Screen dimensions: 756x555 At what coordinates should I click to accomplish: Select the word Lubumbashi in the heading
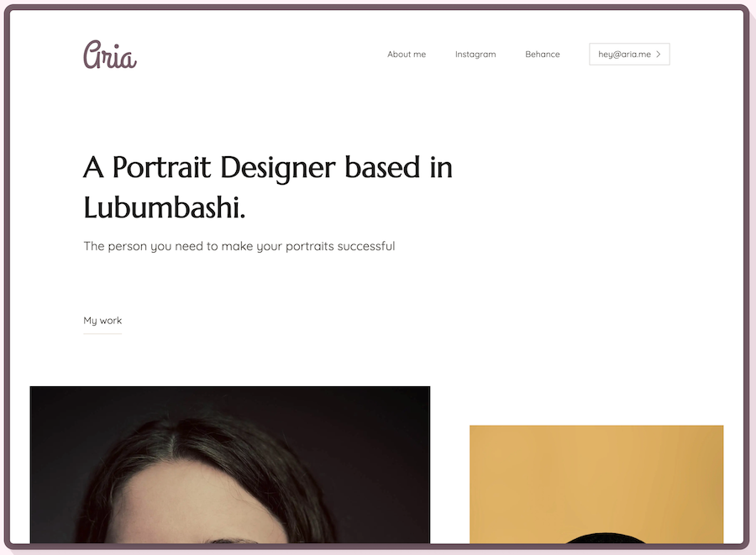click(160, 207)
